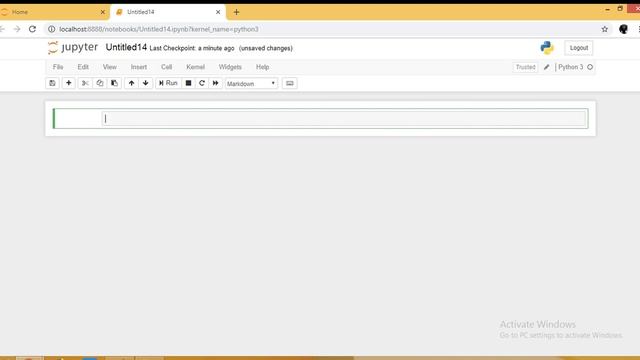Run the current cell

[x=168, y=83]
